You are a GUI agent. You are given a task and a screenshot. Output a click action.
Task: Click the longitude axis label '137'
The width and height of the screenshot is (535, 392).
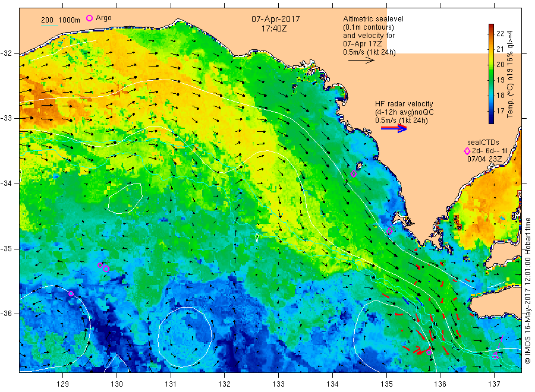click(x=494, y=384)
